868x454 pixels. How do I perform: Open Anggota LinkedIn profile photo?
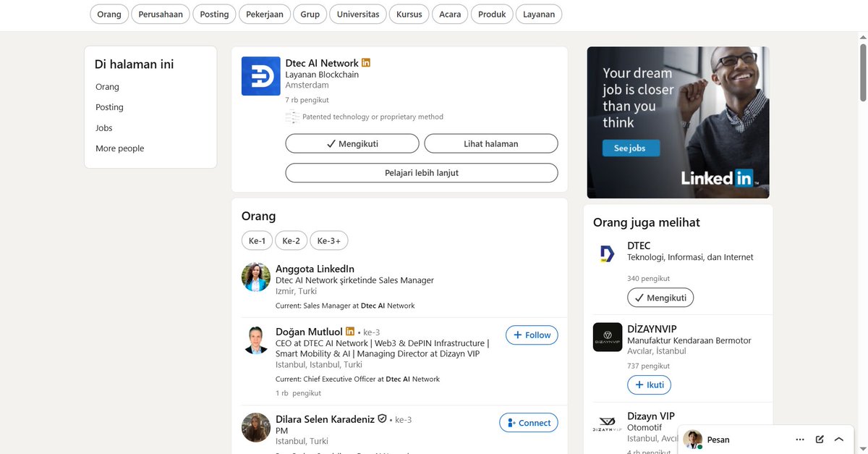tap(256, 277)
